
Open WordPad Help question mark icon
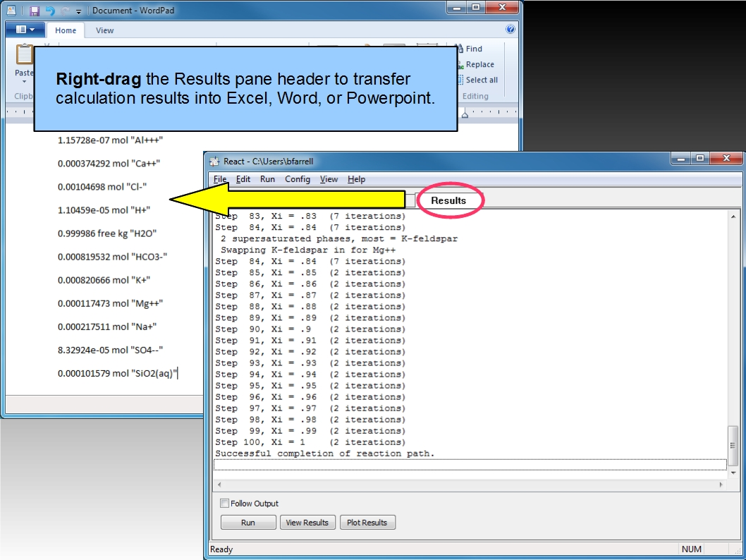click(x=510, y=30)
